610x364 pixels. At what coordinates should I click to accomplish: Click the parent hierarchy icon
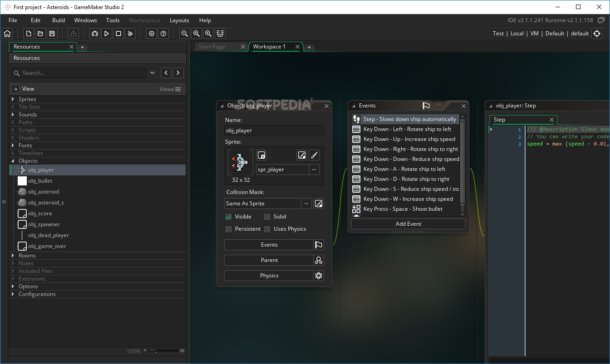tap(319, 260)
